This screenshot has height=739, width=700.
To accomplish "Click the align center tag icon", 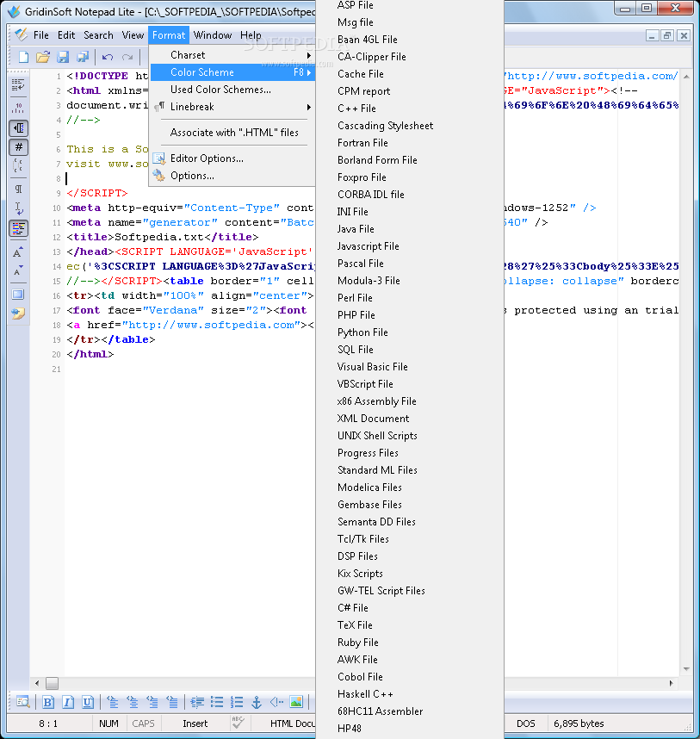I will click(133, 702).
